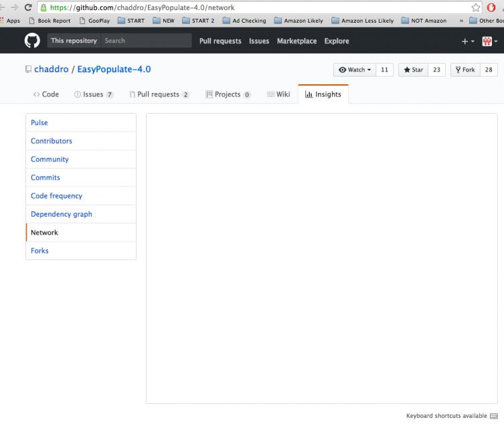504x428 pixels.
Task: Open the NOT Amazon bookmark folder
Action: [x=424, y=21]
